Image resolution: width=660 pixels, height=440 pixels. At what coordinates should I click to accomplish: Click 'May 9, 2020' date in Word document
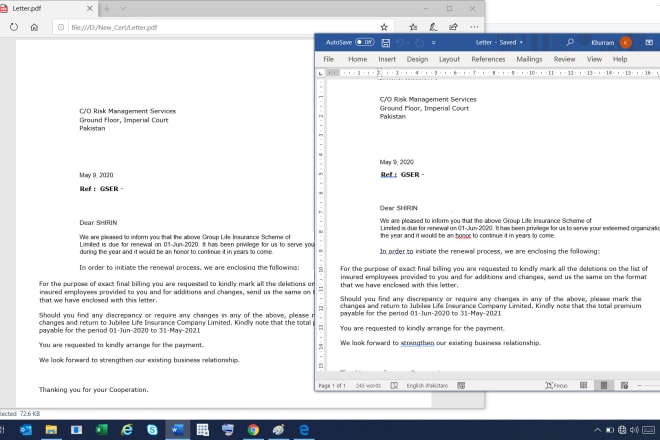[x=397, y=162]
